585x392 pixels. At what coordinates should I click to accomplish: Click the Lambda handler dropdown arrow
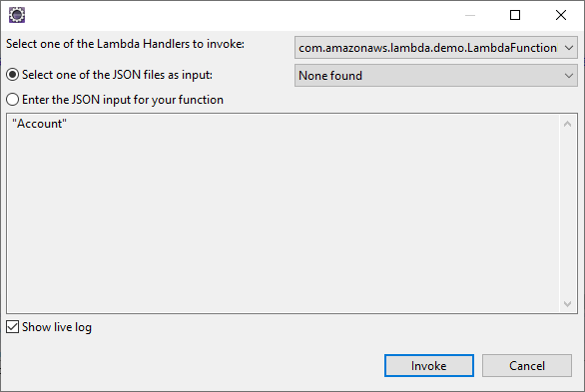coord(569,48)
